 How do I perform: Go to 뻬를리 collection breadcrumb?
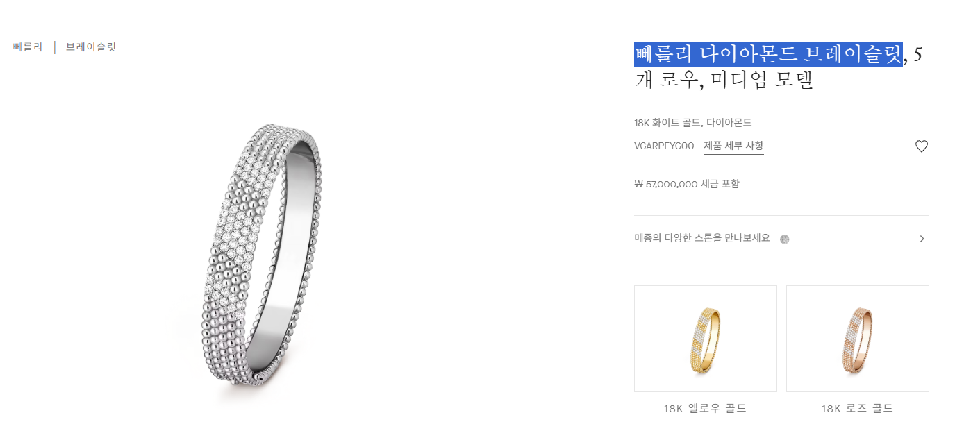pyautogui.click(x=28, y=47)
